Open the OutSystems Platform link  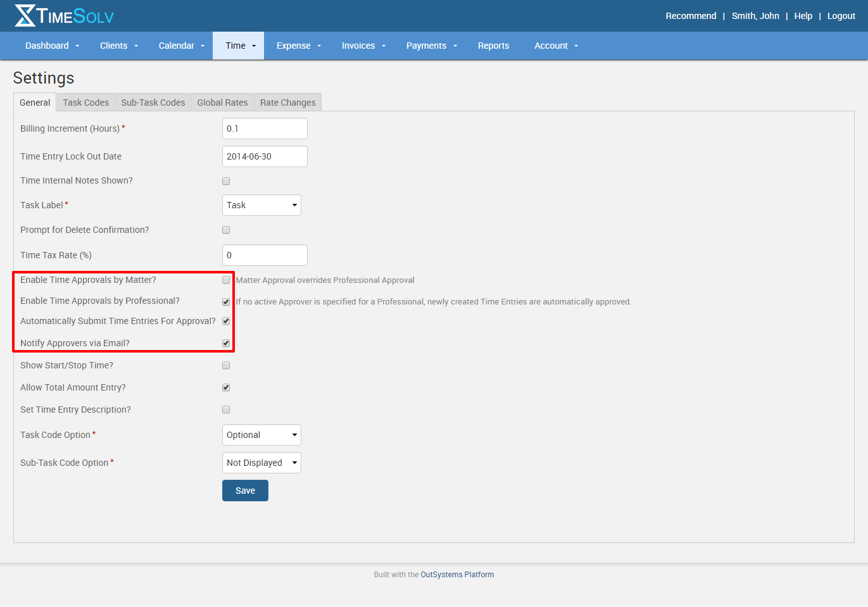[x=458, y=574]
